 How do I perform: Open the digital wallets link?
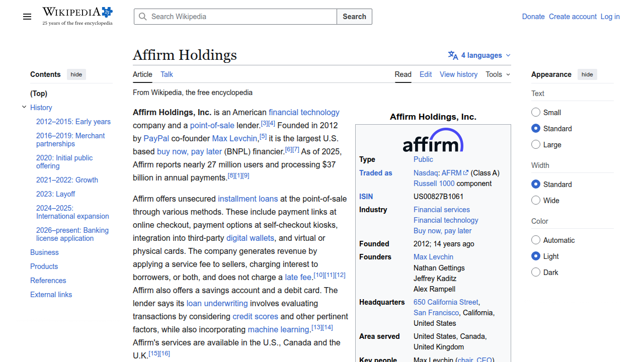click(250, 238)
